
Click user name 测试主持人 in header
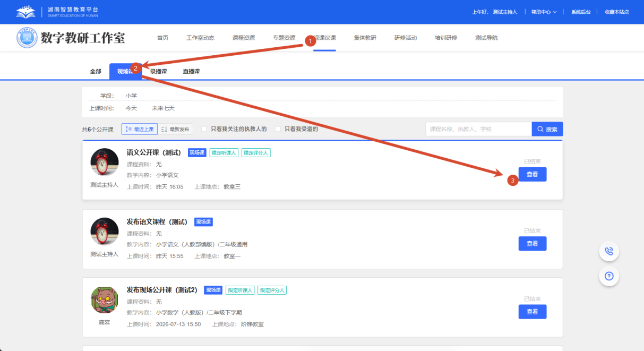(505, 12)
